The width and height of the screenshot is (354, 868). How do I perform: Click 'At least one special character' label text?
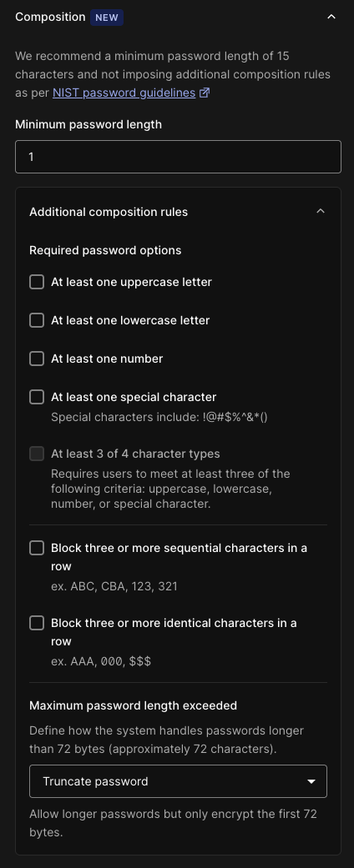tap(134, 397)
